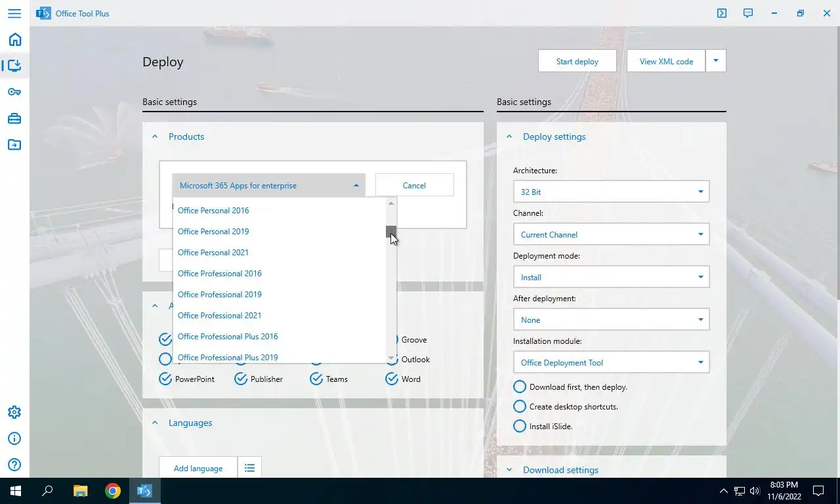Viewport: 840px width, 504px height.
Task: Cancel adding the product
Action: click(x=414, y=185)
